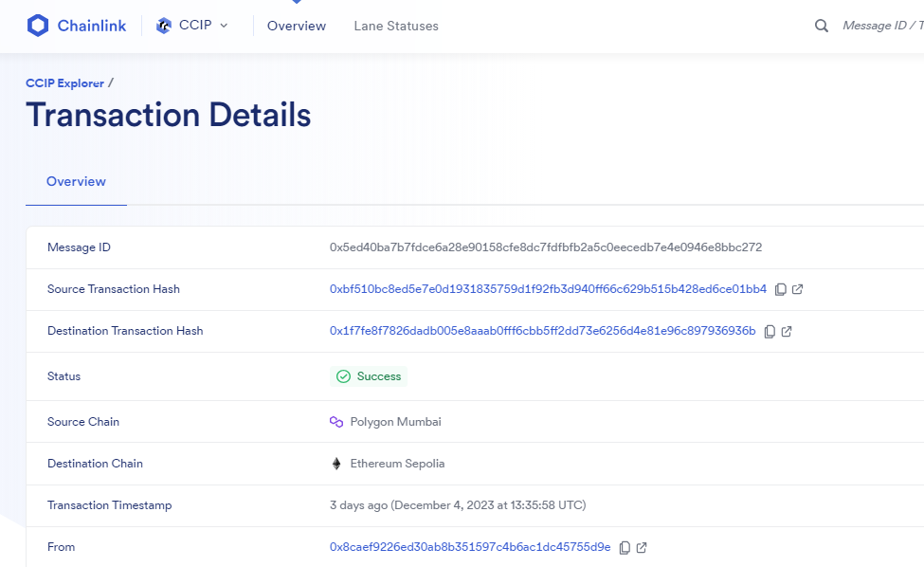
Task: Click the Polygon Mumbai text
Action: [x=395, y=421]
